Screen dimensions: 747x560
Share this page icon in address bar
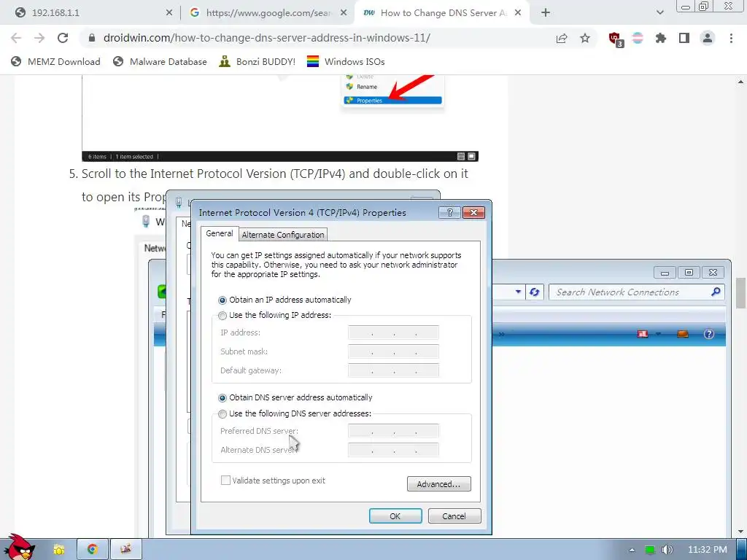click(562, 38)
